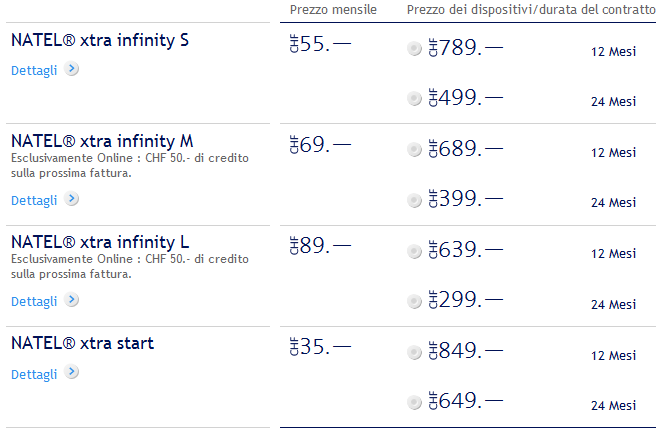Click the NATEL xtra start title
Viewport: 663px width, 434px height.
[x=82, y=343]
